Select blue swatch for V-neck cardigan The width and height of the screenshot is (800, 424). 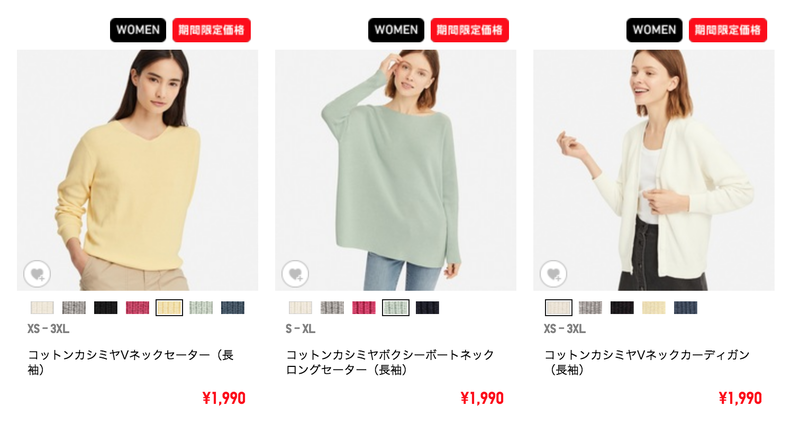tap(685, 308)
